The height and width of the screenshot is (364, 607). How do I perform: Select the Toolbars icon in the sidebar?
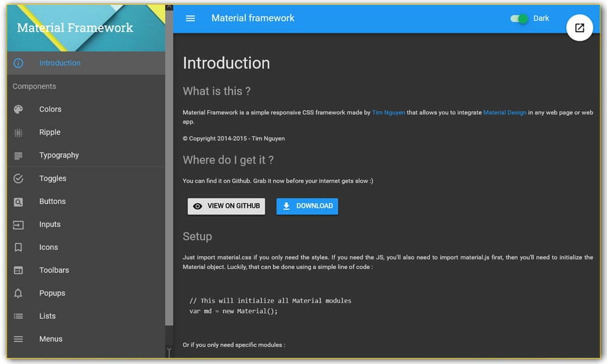tap(18, 270)
